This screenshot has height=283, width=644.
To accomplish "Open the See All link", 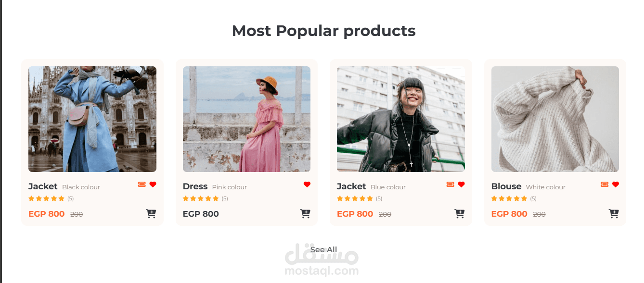I will (x=323, y=250).
